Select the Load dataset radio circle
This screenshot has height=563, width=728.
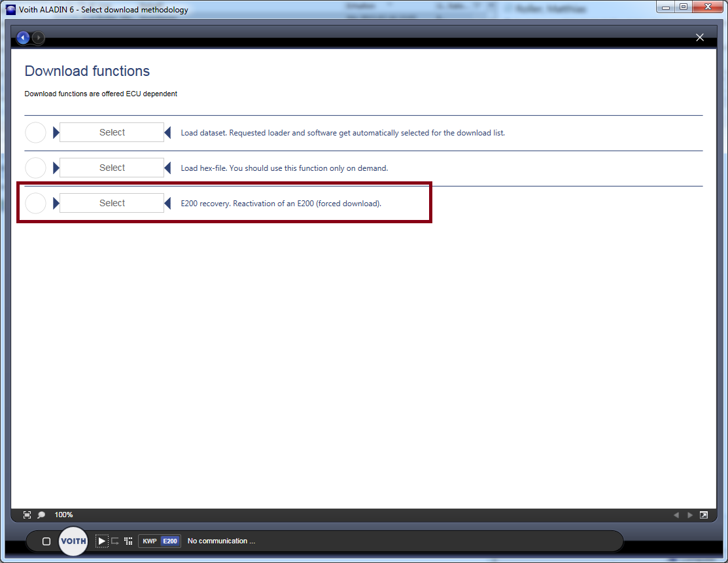pyautogui.click(x=35, y=132)
